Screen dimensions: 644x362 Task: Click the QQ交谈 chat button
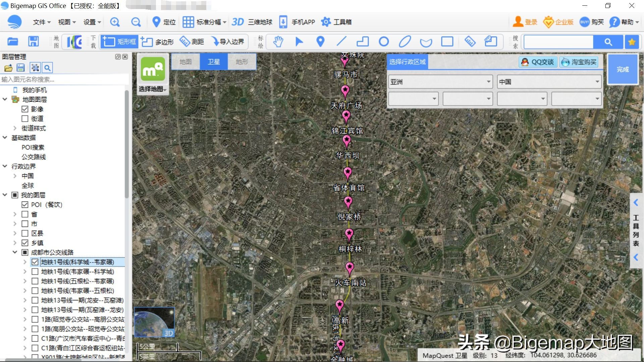(x=537, y=62)
